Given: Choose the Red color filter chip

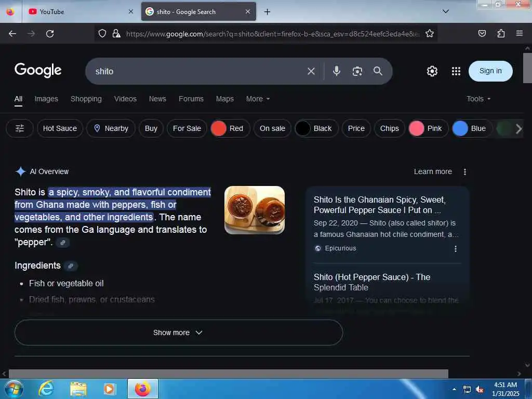Looking at the screenshot, I should 230,128.
